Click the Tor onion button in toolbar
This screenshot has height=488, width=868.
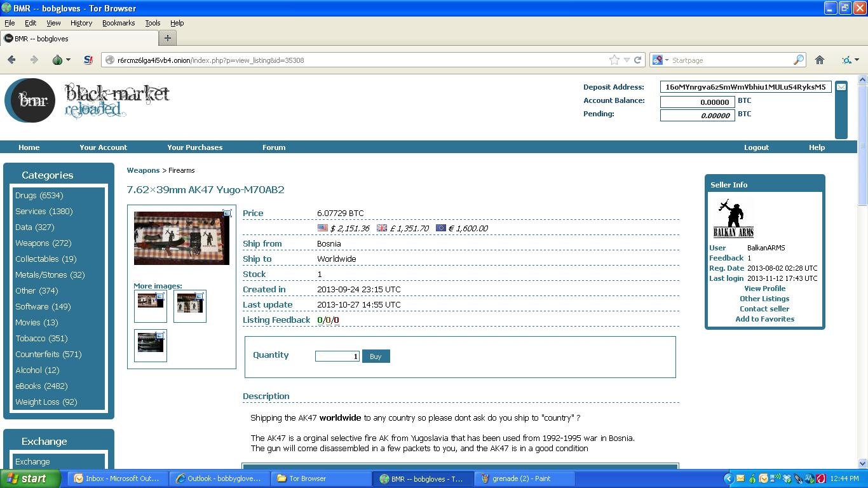tap(57, 60)
